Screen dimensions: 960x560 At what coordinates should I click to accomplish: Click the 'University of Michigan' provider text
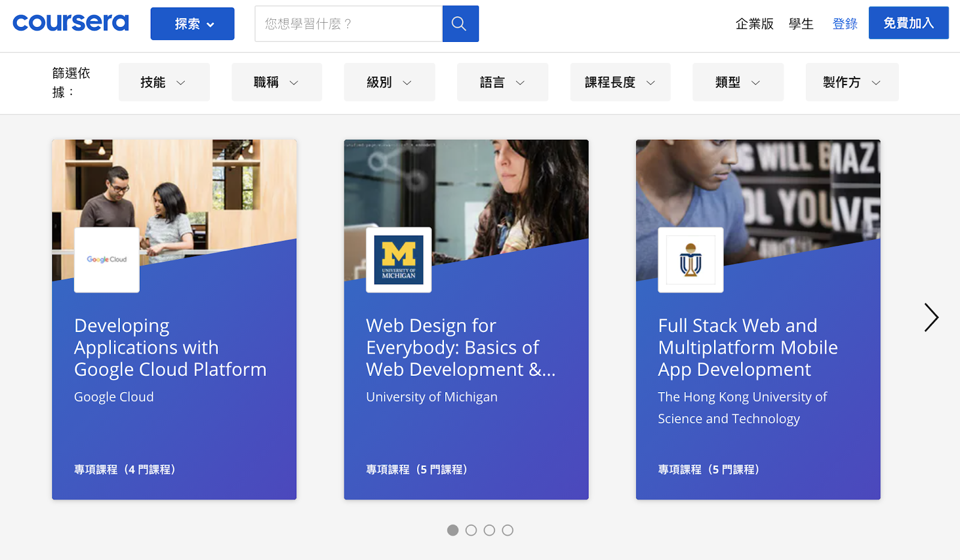(432, 397)
